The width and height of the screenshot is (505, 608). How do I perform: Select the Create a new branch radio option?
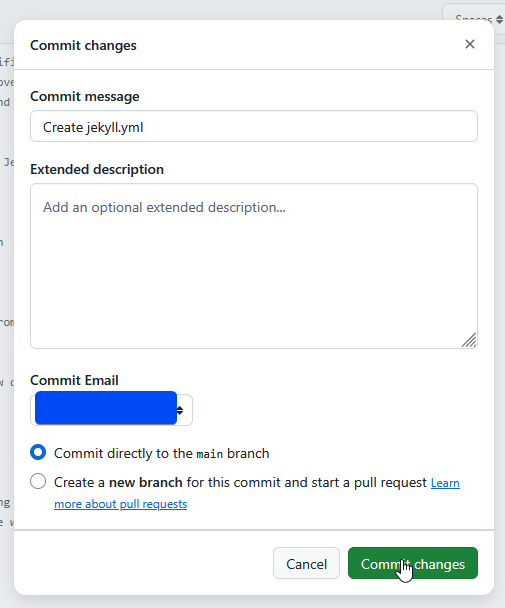coord(38,481)
